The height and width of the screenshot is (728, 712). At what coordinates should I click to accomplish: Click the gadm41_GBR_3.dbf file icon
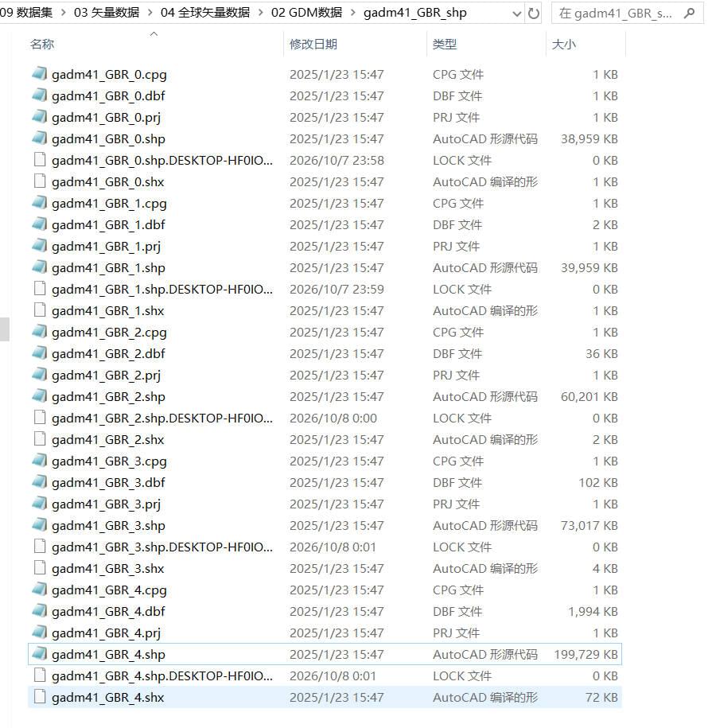tap(40, 482)
